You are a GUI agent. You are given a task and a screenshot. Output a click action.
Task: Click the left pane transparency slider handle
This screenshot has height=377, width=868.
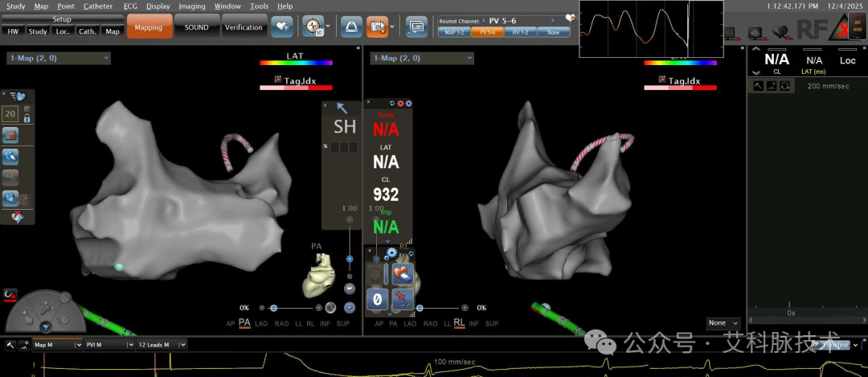click(273, 308)
